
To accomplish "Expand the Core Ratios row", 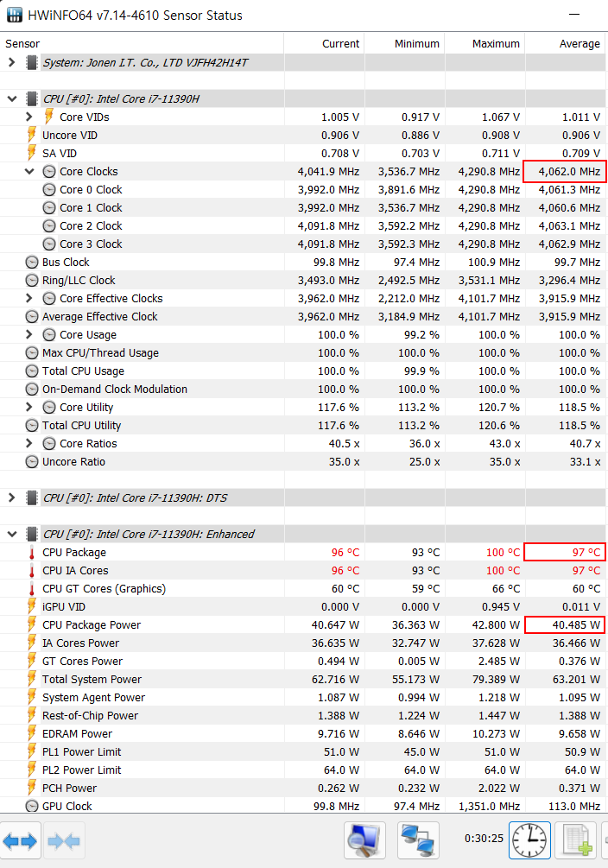I will [29, 443].
